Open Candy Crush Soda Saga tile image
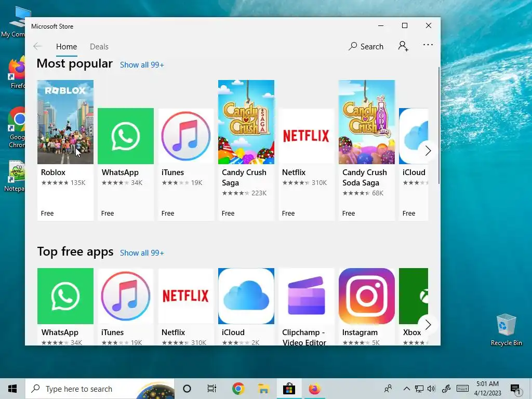This screenshot has height=399, width=532. tap(367, 122)
